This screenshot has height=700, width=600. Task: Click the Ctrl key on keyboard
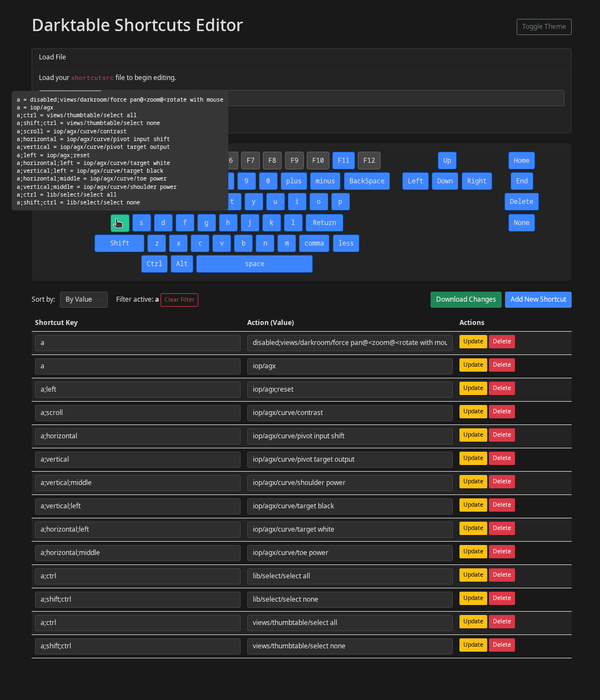coord(154,264)
